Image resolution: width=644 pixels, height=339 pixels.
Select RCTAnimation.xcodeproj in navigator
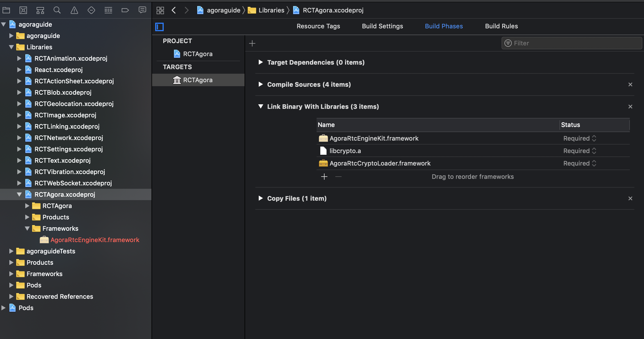71,58
